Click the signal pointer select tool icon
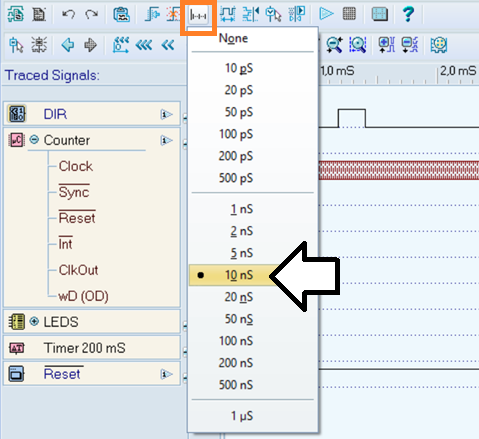The height and width of the screenshot is (439, 479). (16, 45)
